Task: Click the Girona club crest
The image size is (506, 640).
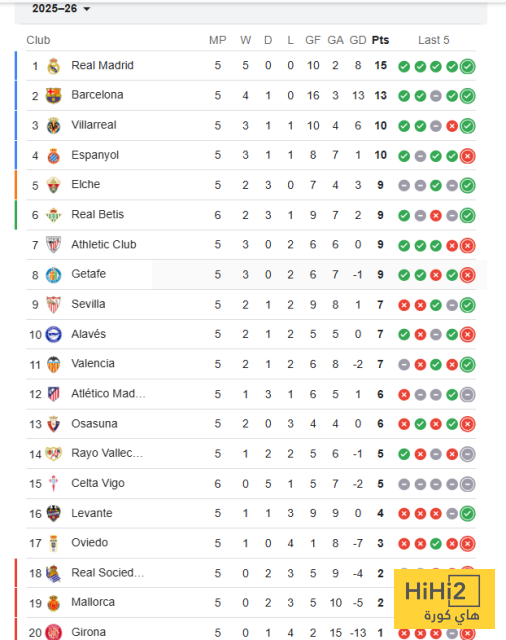Action: [53, 632]
